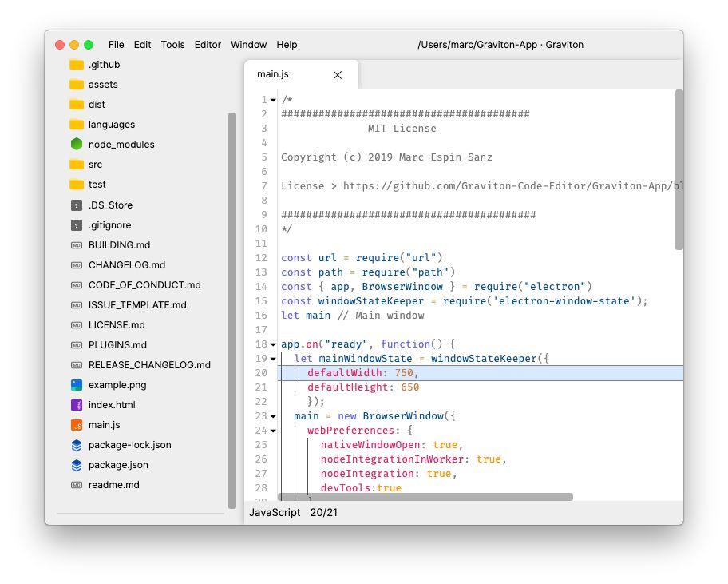Click the .github folder icon
Image resolution: width=728 pixels, height=584 pixels.
tap(77, 65)
